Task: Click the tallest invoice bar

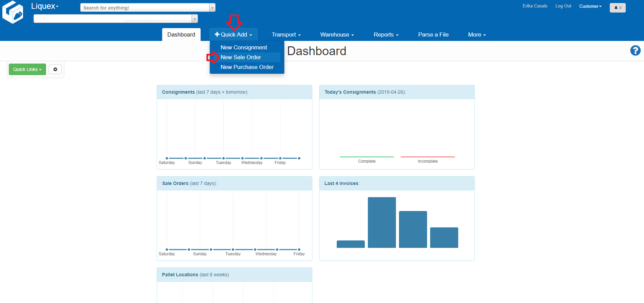Action: pyautogui.click(x=382, y=223)
